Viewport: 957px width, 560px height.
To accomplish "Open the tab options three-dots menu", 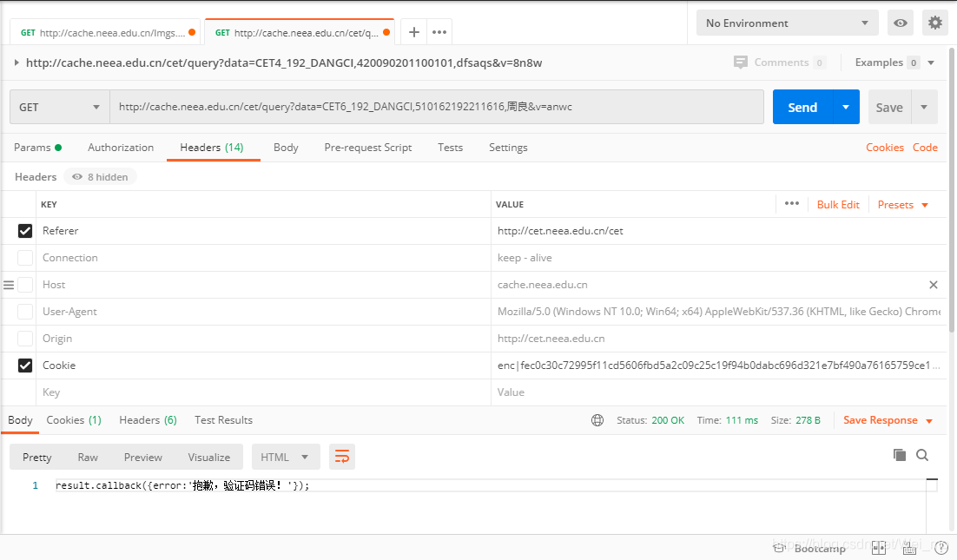I will (x=439, y=32).
